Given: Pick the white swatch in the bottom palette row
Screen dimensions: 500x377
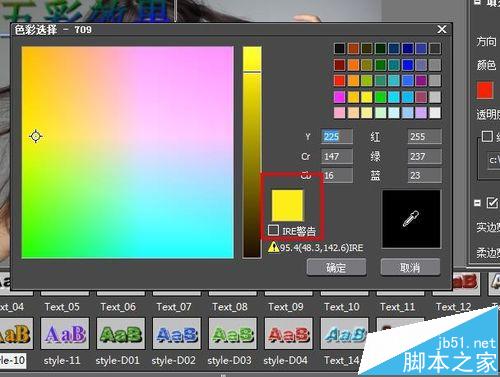Looking at the screenshot, I should [x=435, y=113].
